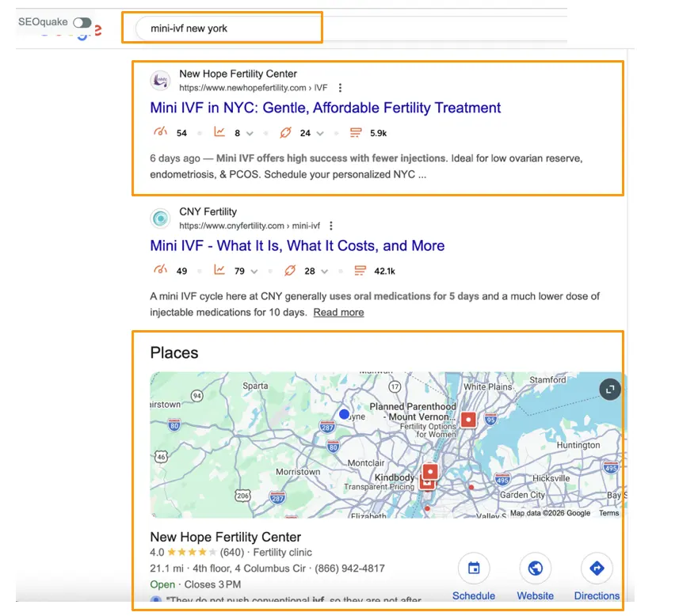Expand the chevron next to value 28
This screenshot has width=679, height=616.
[x=326, y=272]
